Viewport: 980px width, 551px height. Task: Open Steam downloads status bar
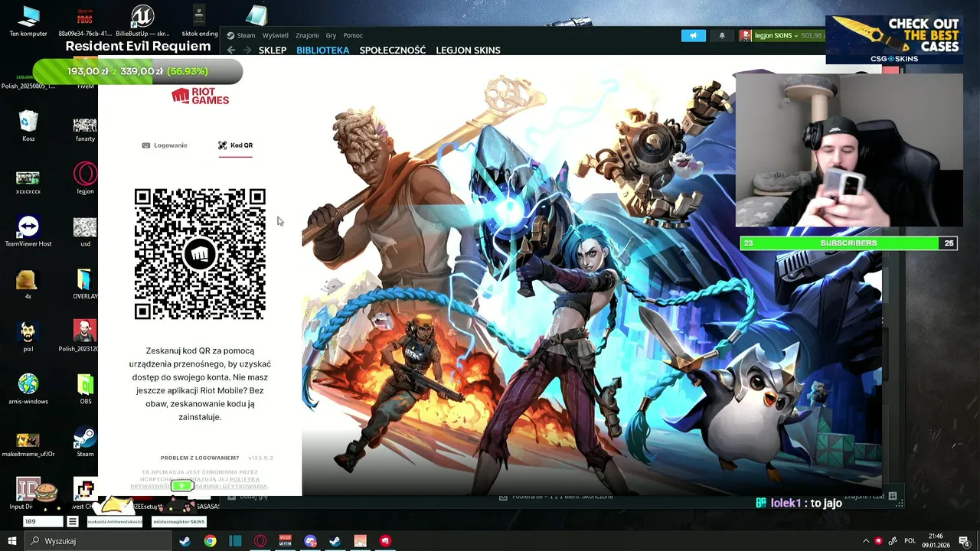[x=555, y=497]
